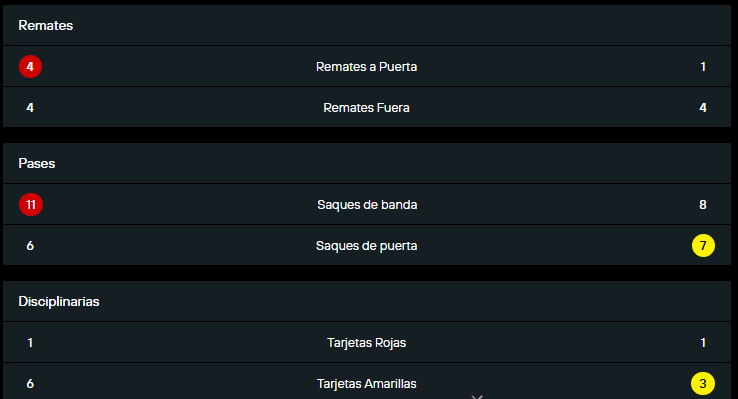738x399 pixels.
Task: Click the right-side value 1 for Remates a Puerta
Action: [x=703, y=67]
